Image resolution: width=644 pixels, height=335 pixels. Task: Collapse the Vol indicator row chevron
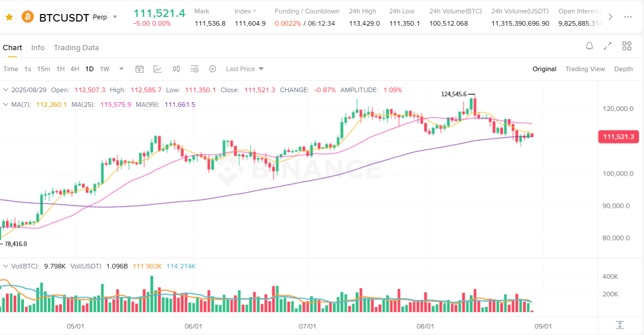6,266
